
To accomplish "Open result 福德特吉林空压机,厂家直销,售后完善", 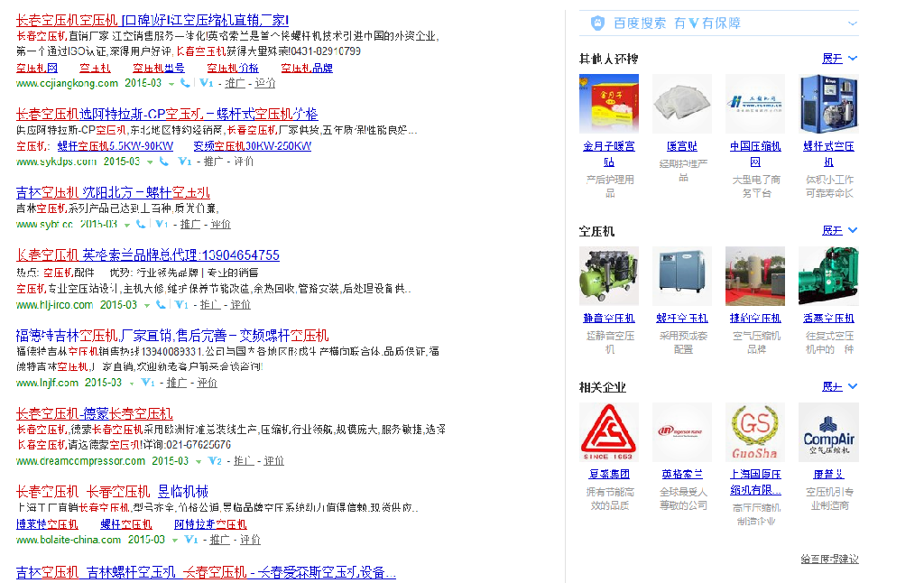I will click(172, 336).
